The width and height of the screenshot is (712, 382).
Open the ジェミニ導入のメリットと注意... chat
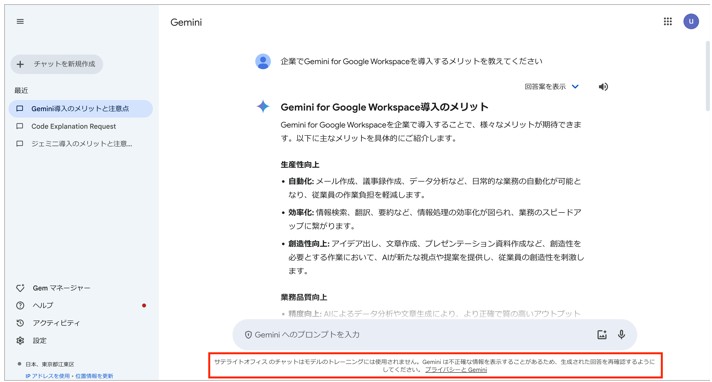(x=82, y=144)
